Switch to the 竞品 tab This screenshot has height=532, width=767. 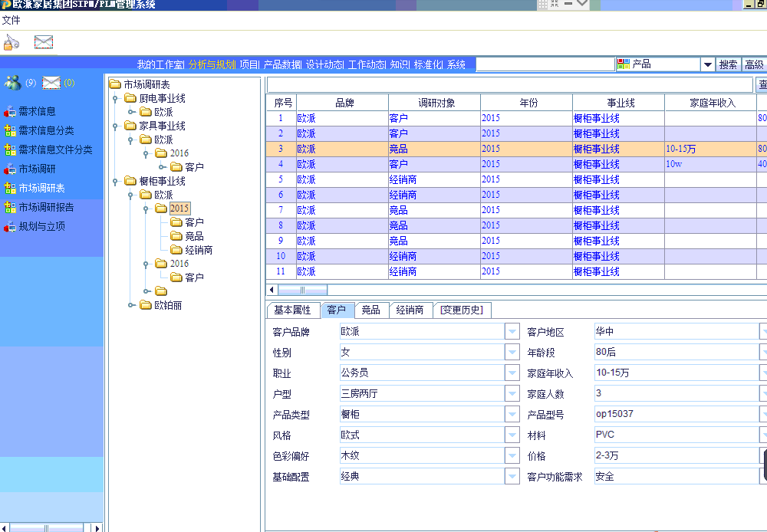pyautogui.click(x=370, y=310)
